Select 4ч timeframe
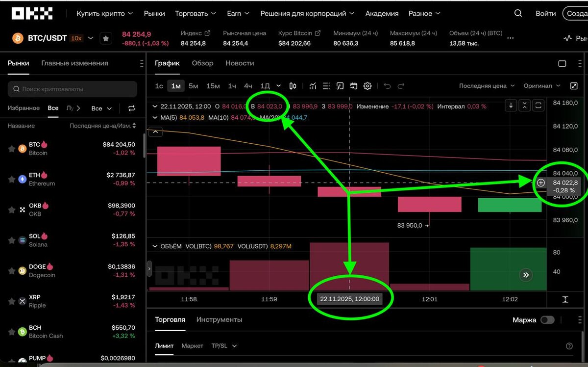Viewport: 588px width, 367px height. [x=248, y=86]
